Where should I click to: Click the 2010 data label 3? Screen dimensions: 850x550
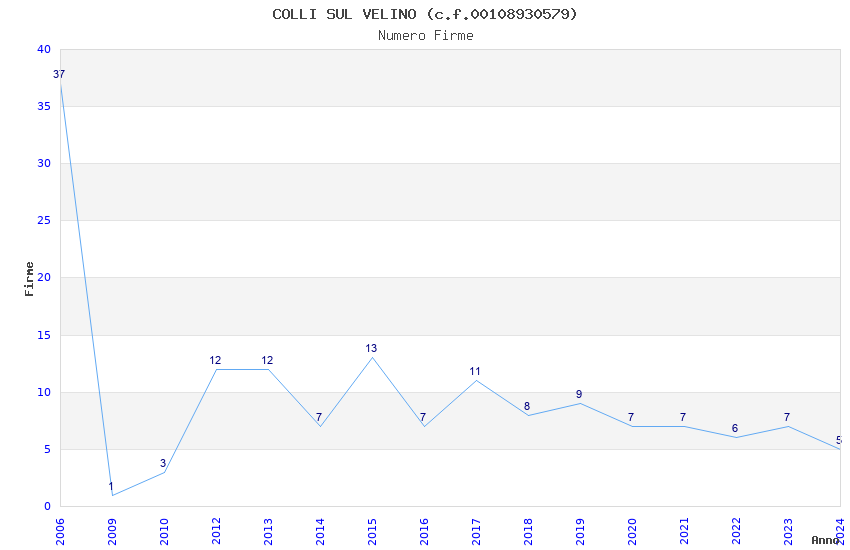[163, 463]
